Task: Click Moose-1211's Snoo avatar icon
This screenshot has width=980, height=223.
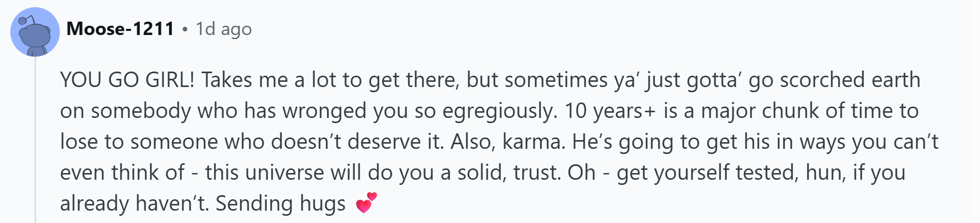Action: [x=35, y=32]
